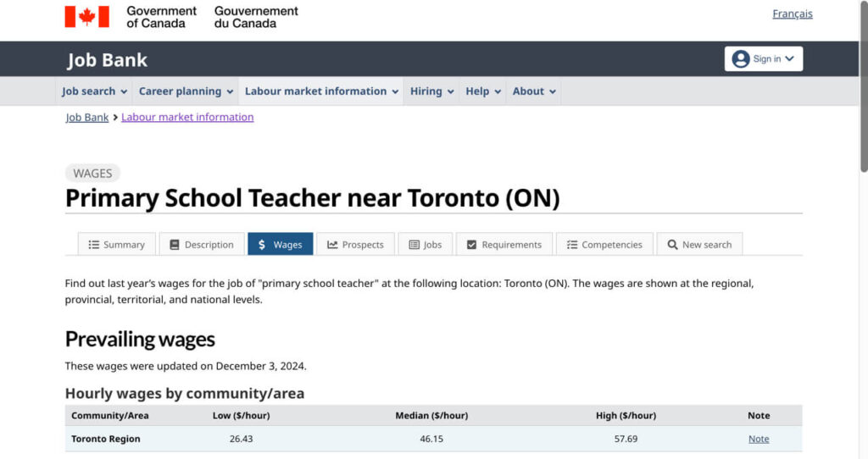Click the Summary tab list icon
The image size is (868, 459).
(94, 245)
